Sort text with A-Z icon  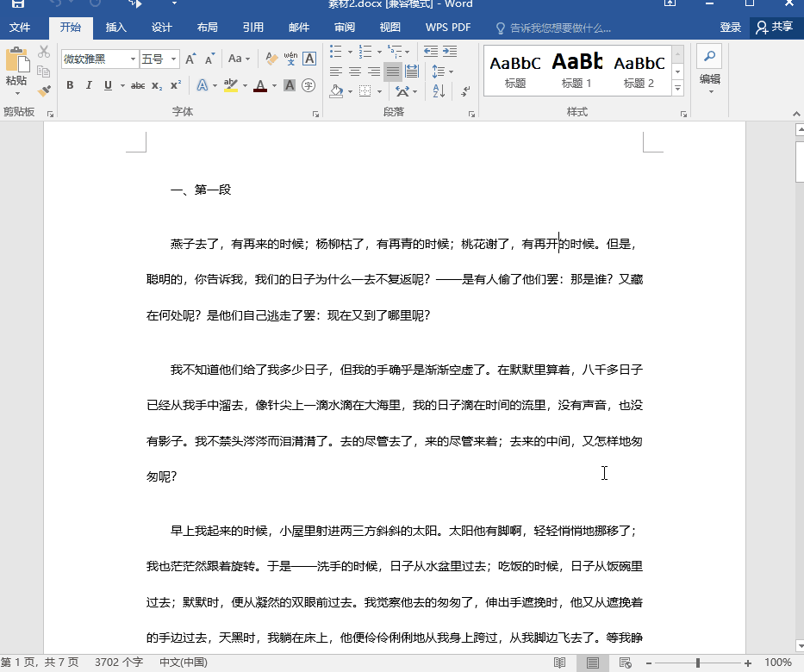coord(439,91)
